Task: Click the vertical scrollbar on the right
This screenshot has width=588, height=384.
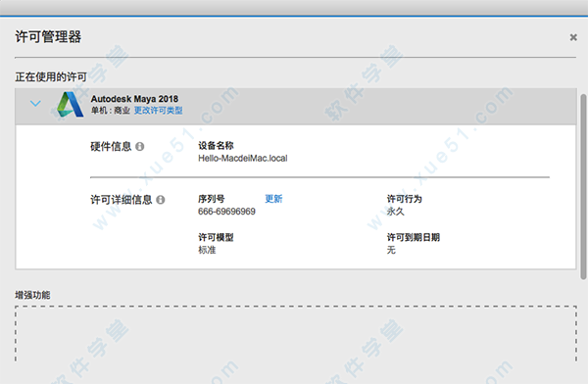Action: (583, 186)
